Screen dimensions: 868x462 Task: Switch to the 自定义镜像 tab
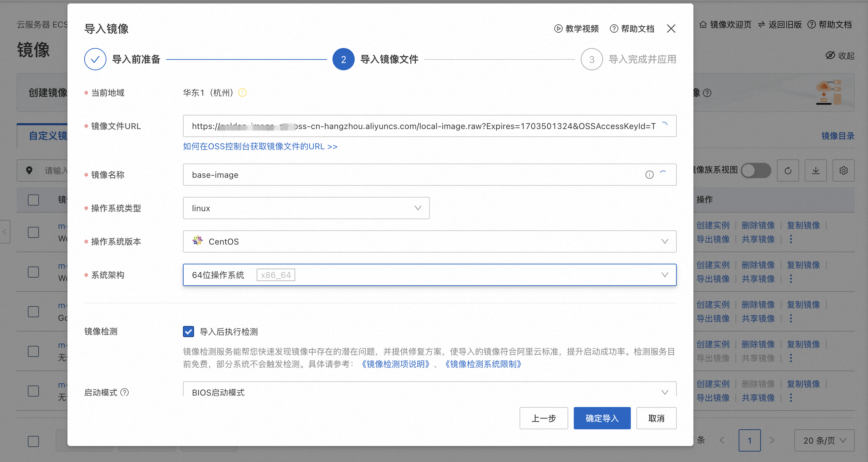48,136
